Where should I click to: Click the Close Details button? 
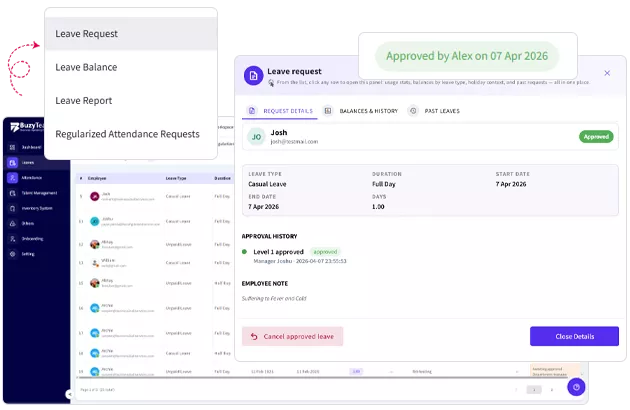pyautogui.click(x=574, y=336)
